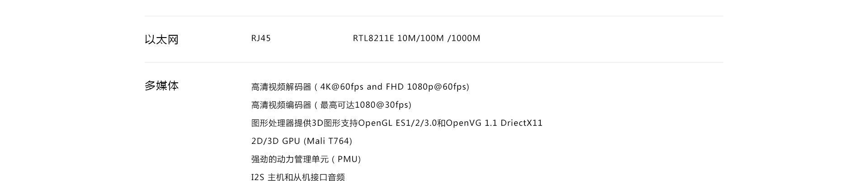Click the DriectX11 word
This screenshot has height=181, width=868.
coord(521,123)
